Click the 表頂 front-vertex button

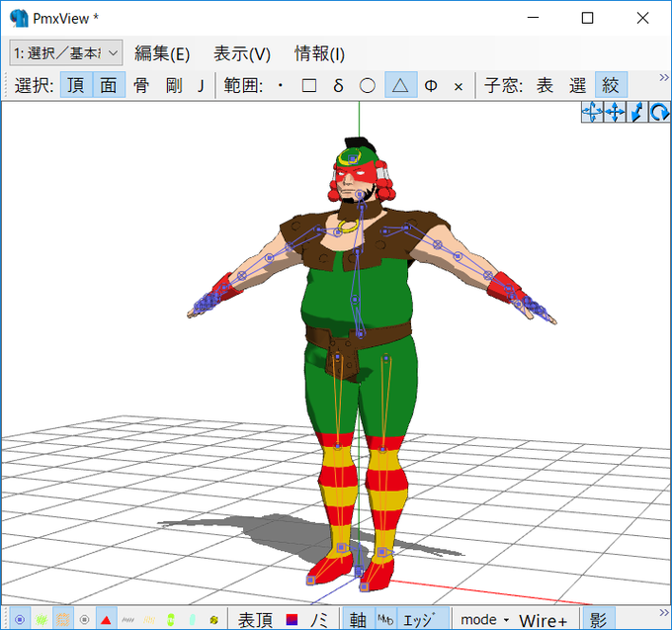pyautogui.click(x=255, y=620)
